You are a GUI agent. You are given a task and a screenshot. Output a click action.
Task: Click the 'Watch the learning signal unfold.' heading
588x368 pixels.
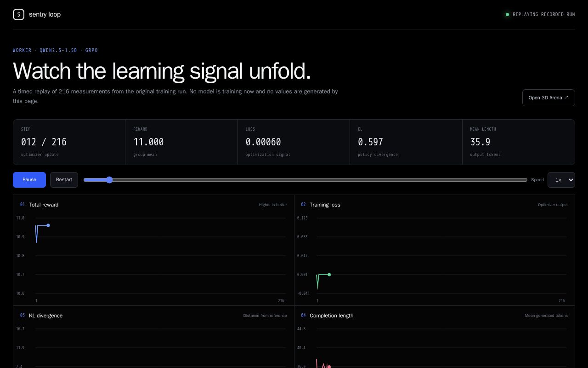(162, 71)
